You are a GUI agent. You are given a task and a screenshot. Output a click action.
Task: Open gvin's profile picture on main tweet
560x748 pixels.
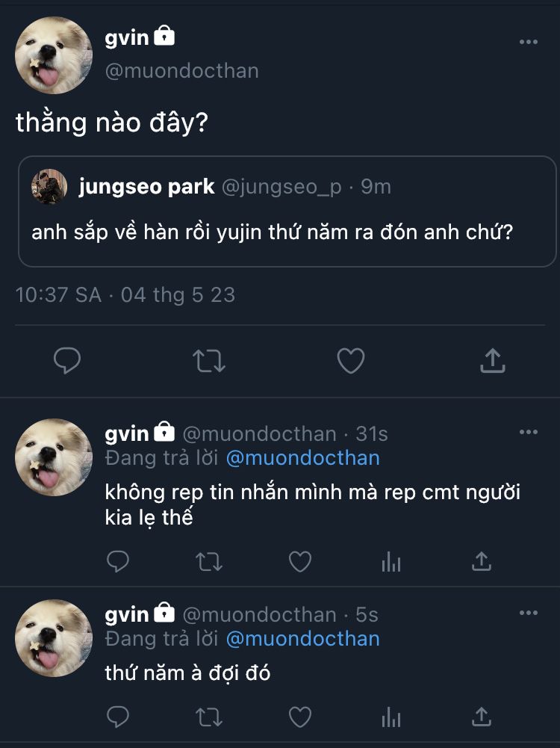[54, 55]
